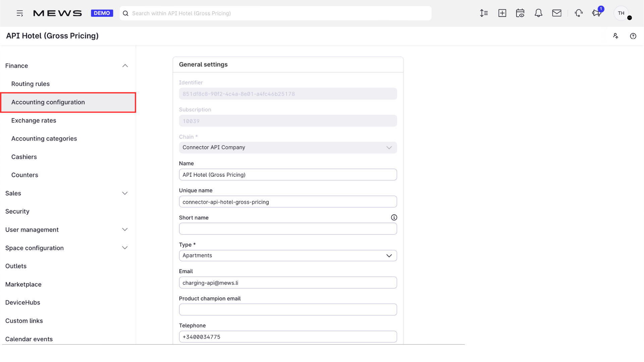The width and height of the screenshot is (644, 362).
Task: Open Routing rules menu item
Action: coord(31,84)
